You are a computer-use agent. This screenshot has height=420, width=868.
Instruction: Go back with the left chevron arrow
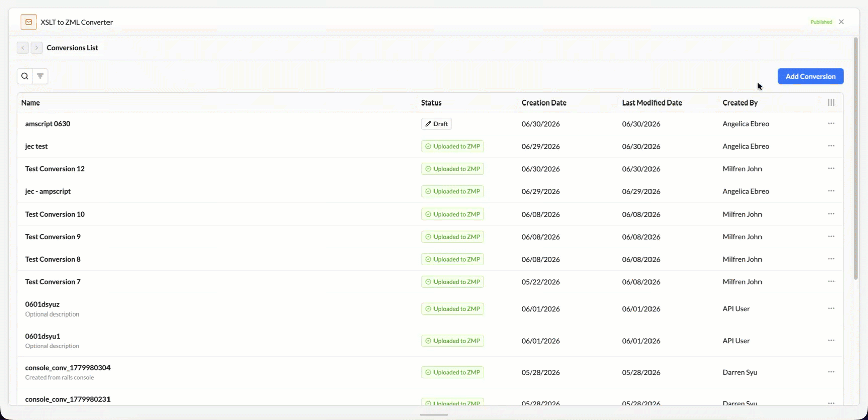tap(23, 48)
